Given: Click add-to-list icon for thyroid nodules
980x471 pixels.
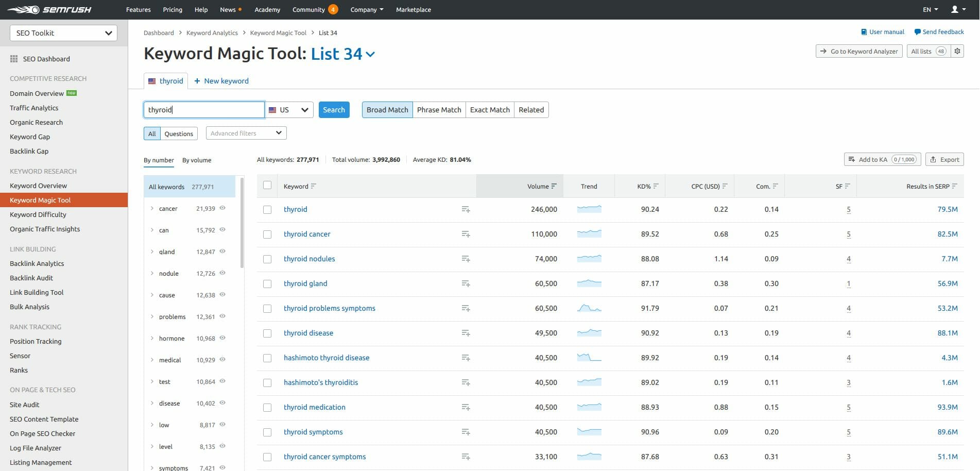Looking at the screenshot, I should [x=466, y=259].
